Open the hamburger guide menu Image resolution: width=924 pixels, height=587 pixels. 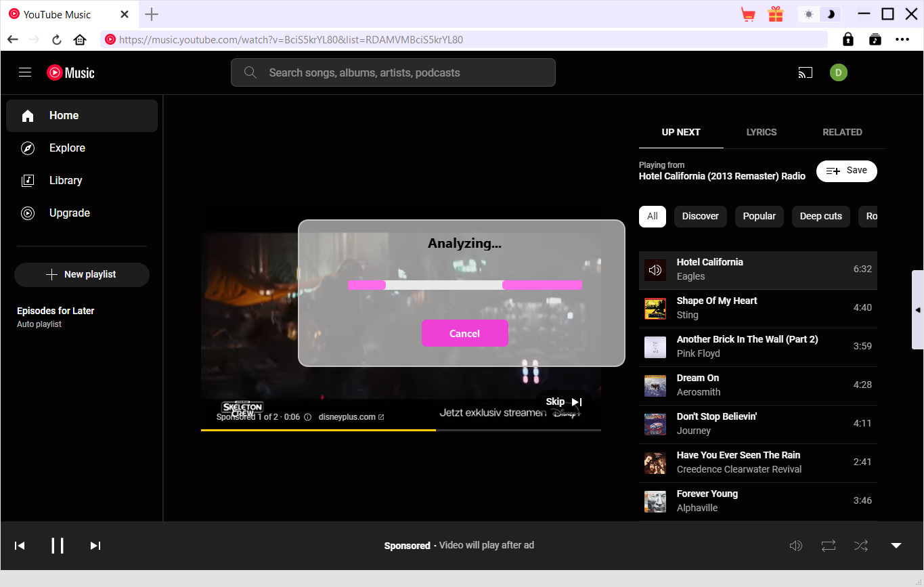pos(25,72)
